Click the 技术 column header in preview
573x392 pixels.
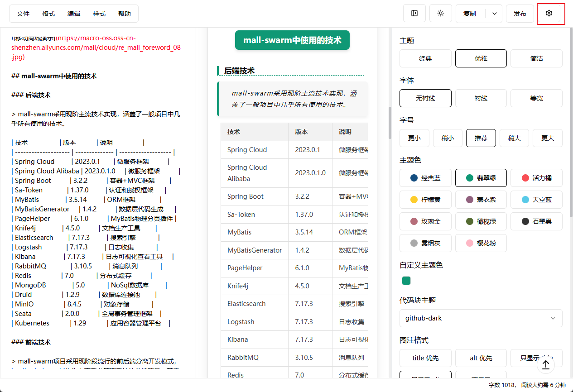[x=255, y=132]
